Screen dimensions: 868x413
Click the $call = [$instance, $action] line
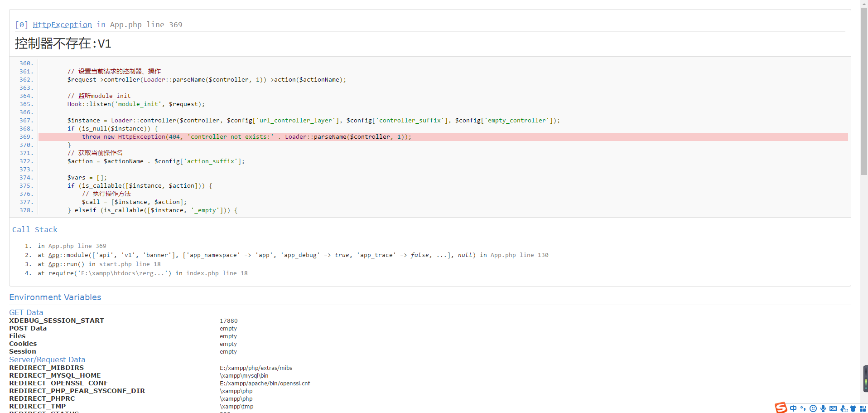[x=134, y=202]
